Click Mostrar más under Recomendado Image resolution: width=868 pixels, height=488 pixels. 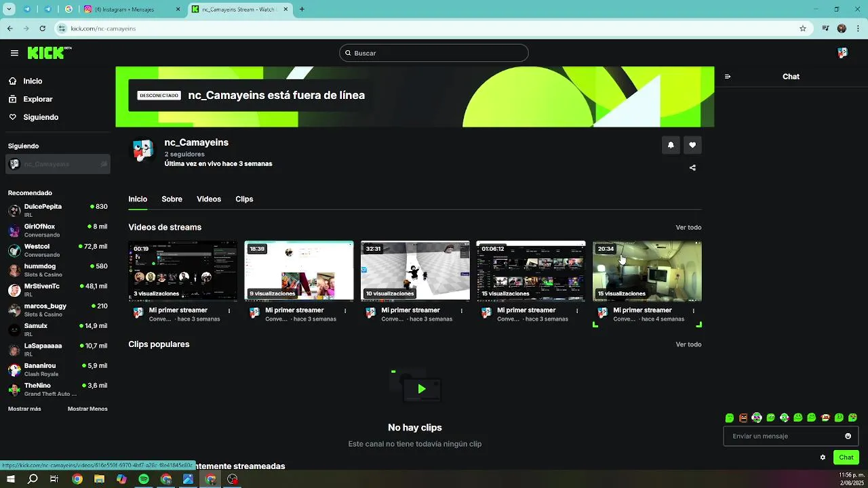coord(24,409)
